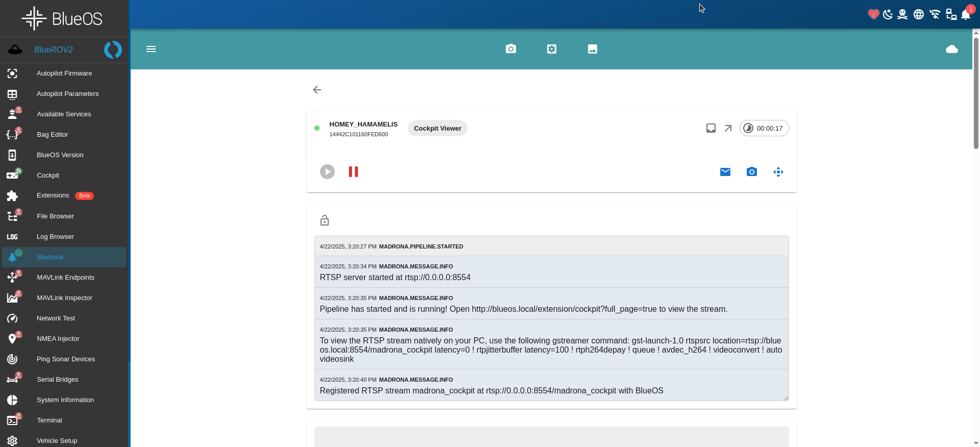Screen dimensions: 980x447
Task: Open MAVLink Inspector page
Action: pos(64,298)
